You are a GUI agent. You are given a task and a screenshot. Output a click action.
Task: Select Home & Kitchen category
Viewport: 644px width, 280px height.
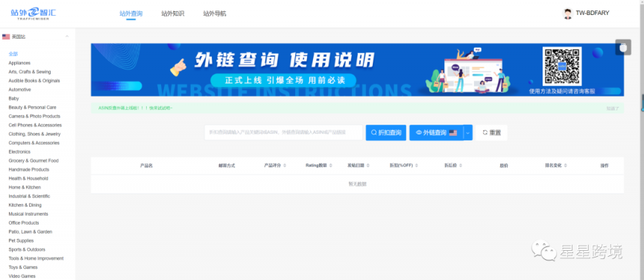tap(25, 187)
